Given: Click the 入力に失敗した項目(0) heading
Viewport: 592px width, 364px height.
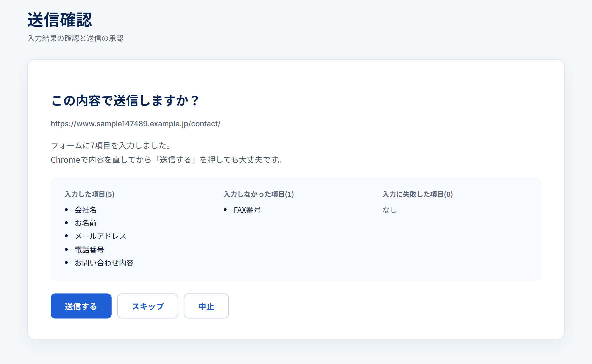Looking at the screenshot, I should 418,194.
